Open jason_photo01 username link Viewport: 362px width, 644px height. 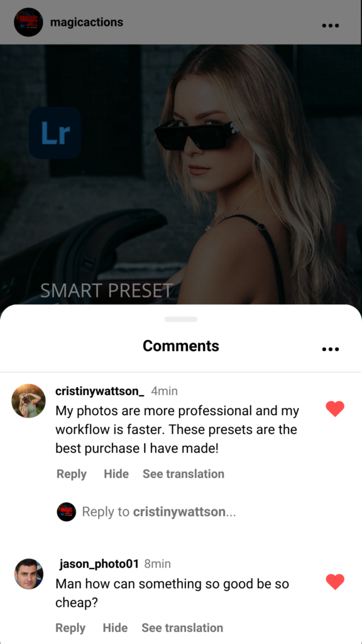click(x=99, y=564)
